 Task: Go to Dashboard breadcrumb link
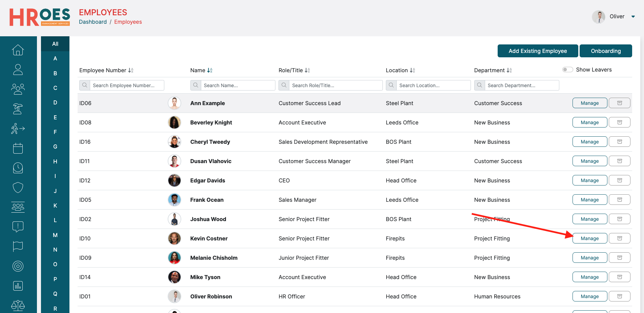pyautogui.click(x=93, y=22)
